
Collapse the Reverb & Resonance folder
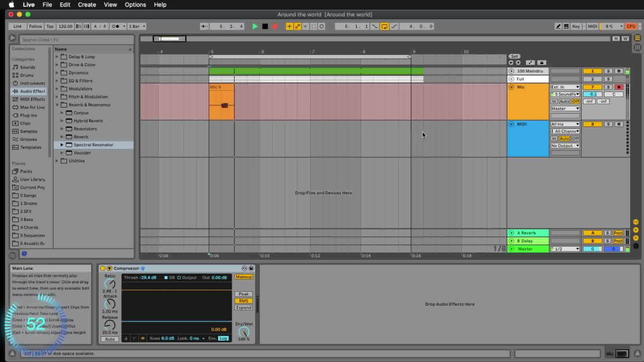[57, 105]
